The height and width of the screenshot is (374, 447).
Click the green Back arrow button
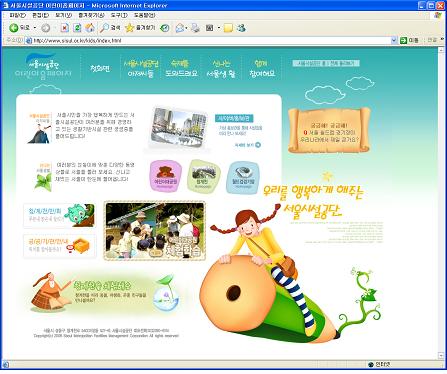(14, 28)
